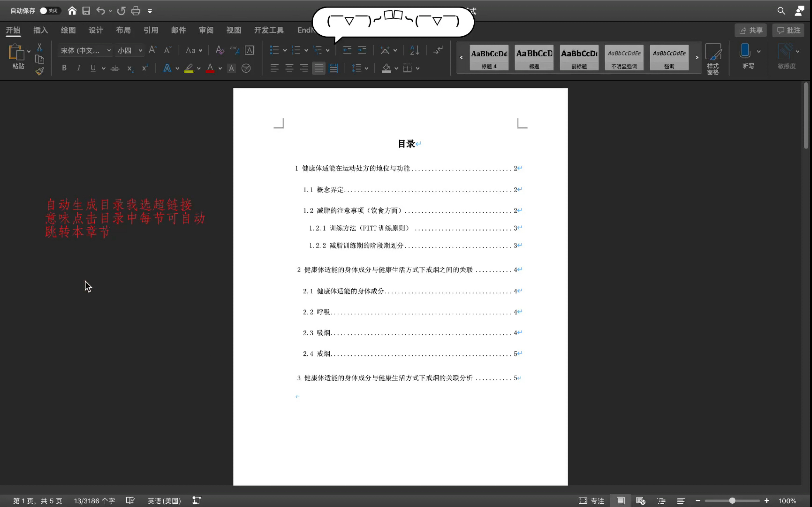This screenshot has height=507, width=812.
Task: Click the 共享 share button
Action: [x=751, y=31]
